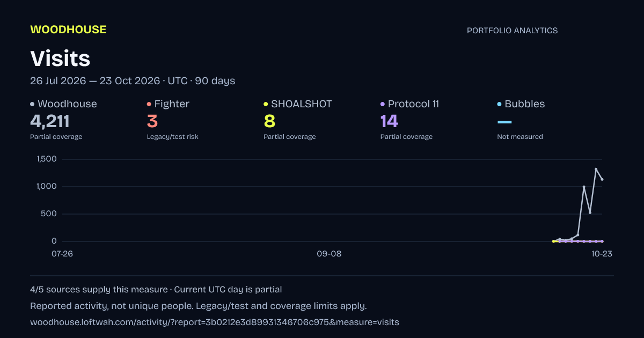The width and height of the screenshot is (644, 338).
Task: Click Partial coverage under Protocol 11
Action: coord(406,137)
